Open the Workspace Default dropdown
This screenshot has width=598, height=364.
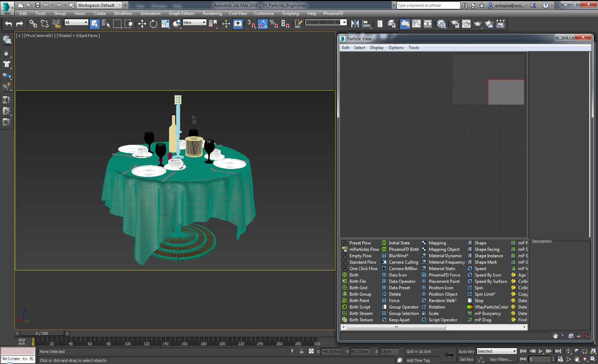point(99,5)
